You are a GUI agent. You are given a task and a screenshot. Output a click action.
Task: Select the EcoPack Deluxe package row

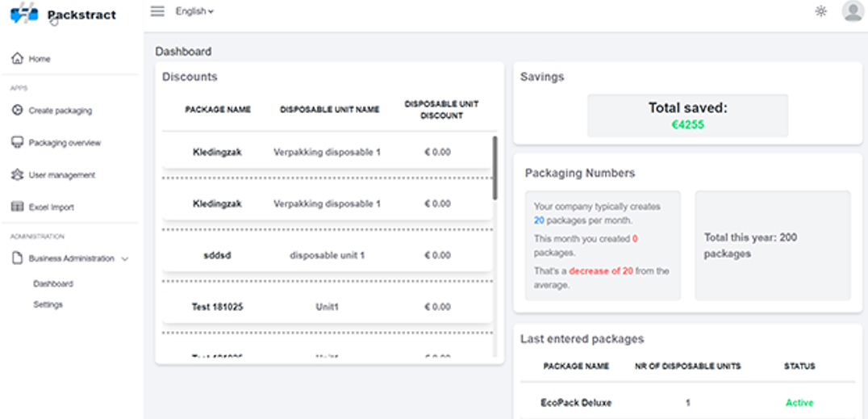tap(686, 402)
